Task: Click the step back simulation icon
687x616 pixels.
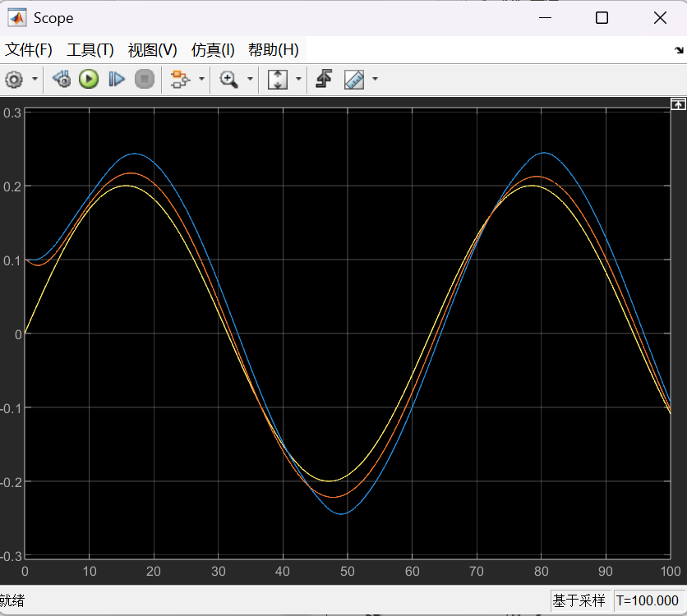Action: click(x=62, y=80)
